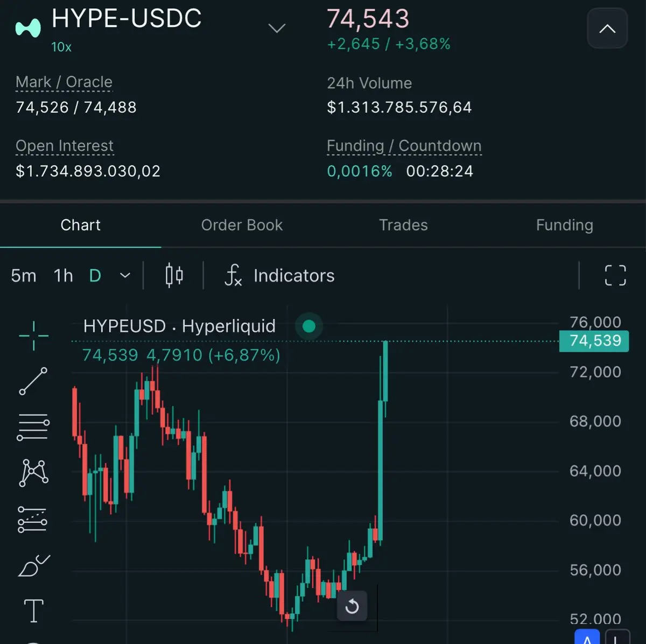
Task: Click the +2,645 / +3,68% change
Action: pos(389,44)
